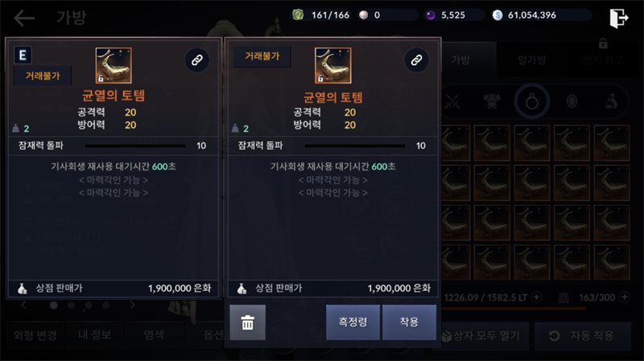
Task: Click the 상자 모두 열기 button
Action: click(x=481, y=336)
